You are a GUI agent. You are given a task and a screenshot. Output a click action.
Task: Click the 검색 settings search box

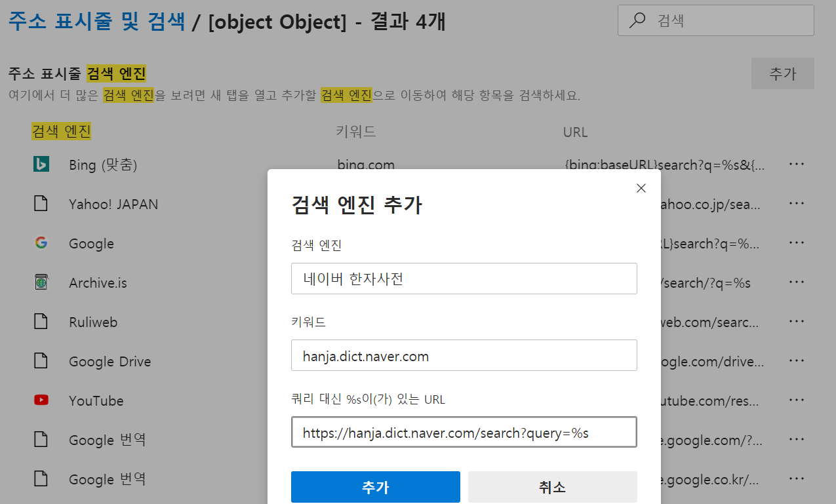tap(716, 21)
